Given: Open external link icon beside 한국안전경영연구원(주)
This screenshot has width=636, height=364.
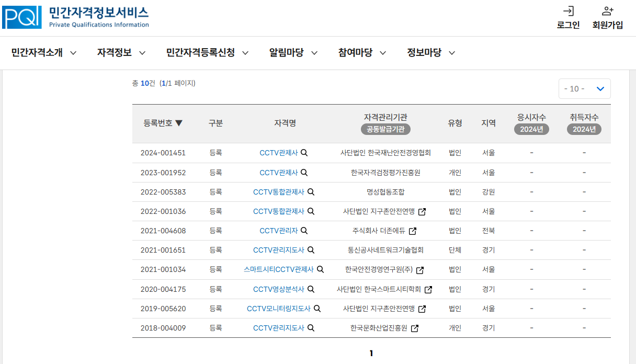Looking at the screenshot, I should tap(419, 270).
